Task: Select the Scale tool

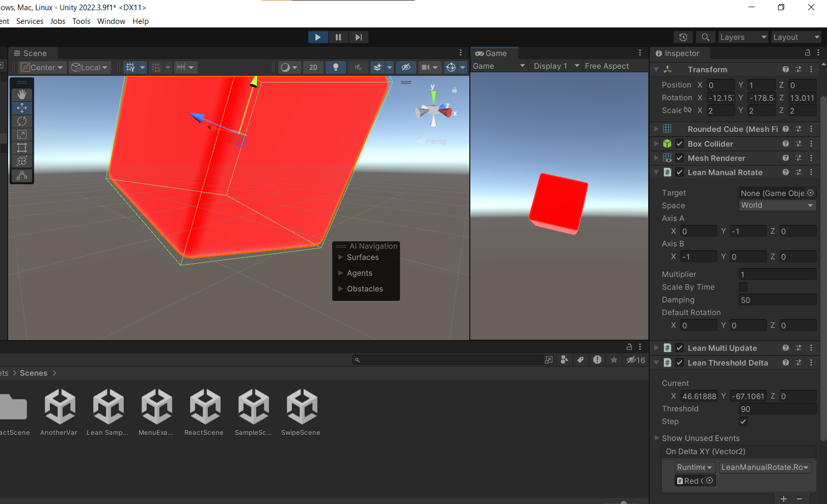Action: click(x=21, y=134)
